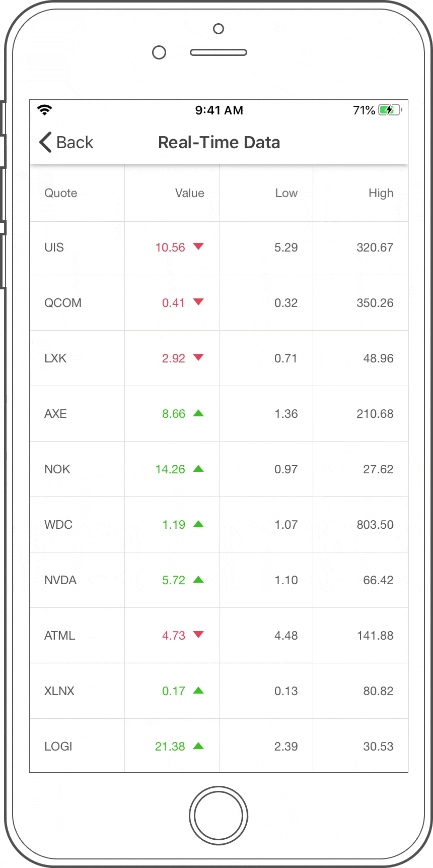Tap the battery charging icon in status bar
The image size is (433, 868).
[390, 110]
